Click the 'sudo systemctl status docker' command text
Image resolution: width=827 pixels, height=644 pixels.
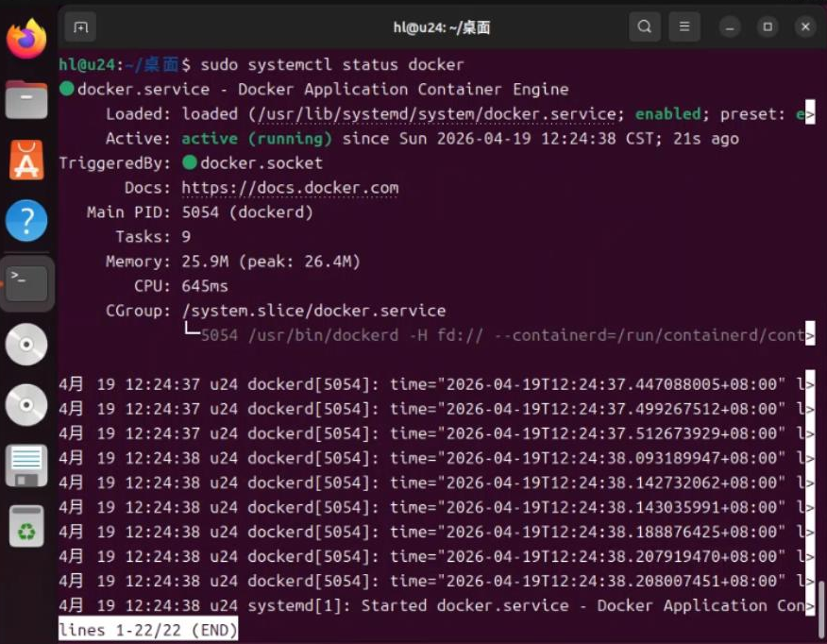332,65
